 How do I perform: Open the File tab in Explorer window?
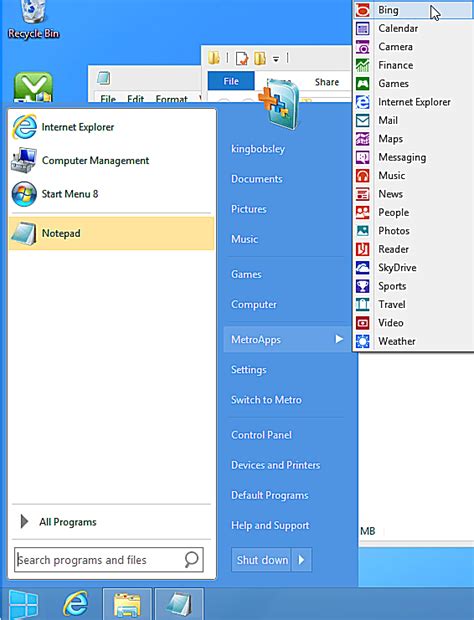tap(231, 81)
